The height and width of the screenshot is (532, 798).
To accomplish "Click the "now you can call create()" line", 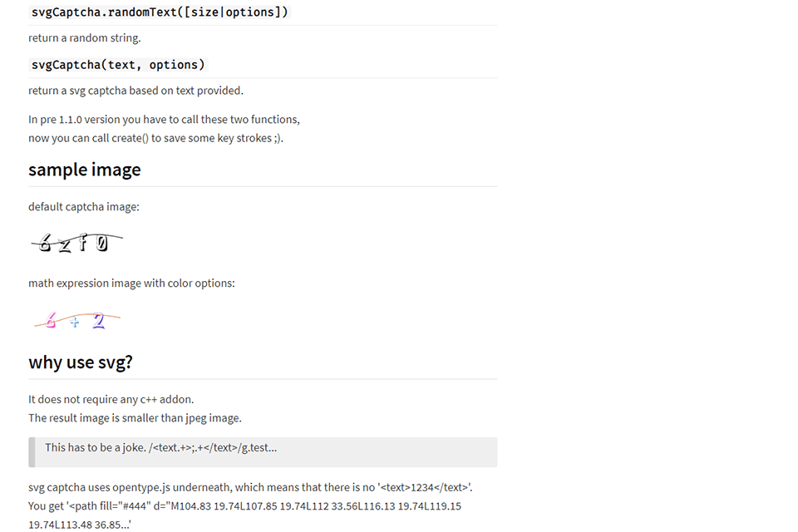I will point(155,138).
